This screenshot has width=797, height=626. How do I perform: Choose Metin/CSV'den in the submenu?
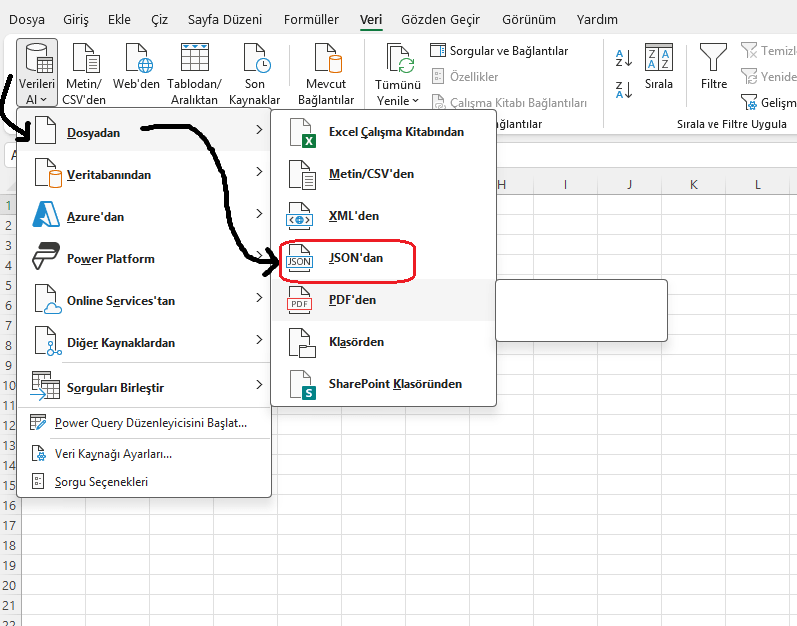[383, 174]
